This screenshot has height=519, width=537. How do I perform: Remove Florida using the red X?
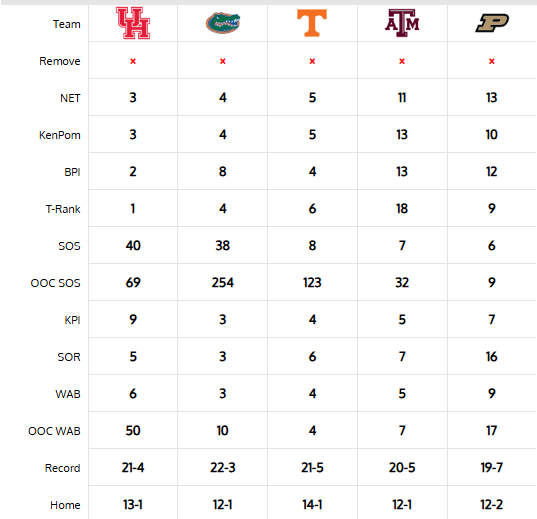[223, 61]
